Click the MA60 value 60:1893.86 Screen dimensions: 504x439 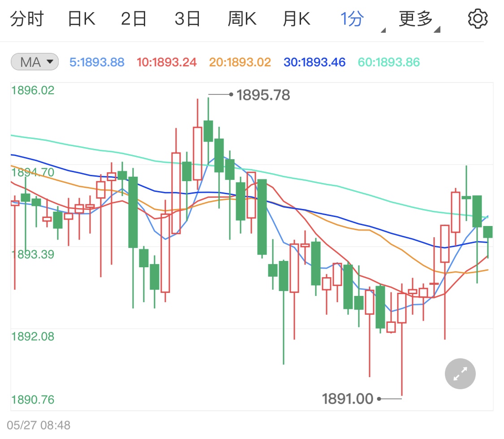click(389, 62)
